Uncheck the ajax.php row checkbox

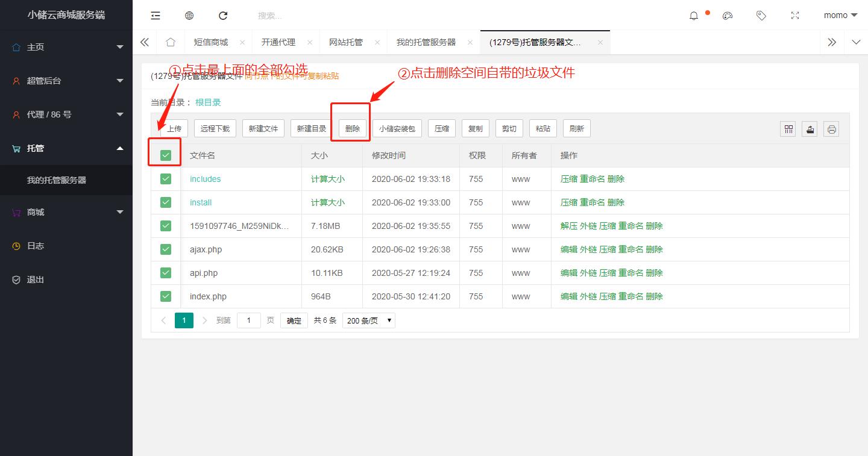click(x=166, y=249)
